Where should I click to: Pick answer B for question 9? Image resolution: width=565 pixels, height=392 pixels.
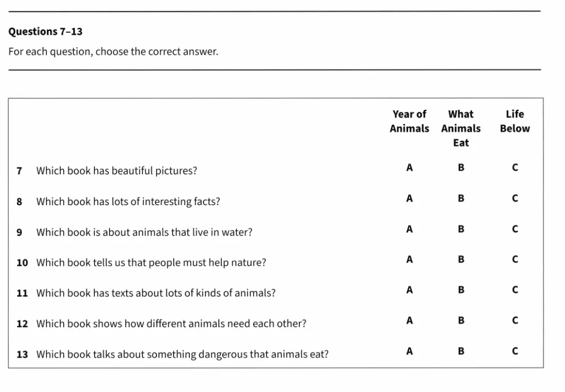461,229
